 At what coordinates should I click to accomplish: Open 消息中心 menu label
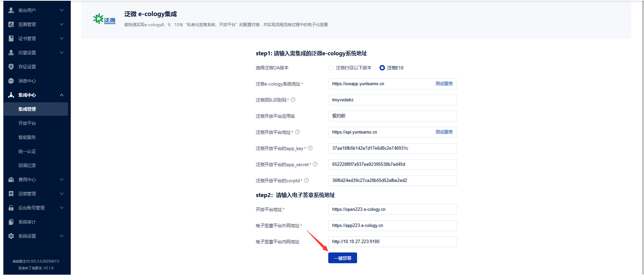(27, 81)
